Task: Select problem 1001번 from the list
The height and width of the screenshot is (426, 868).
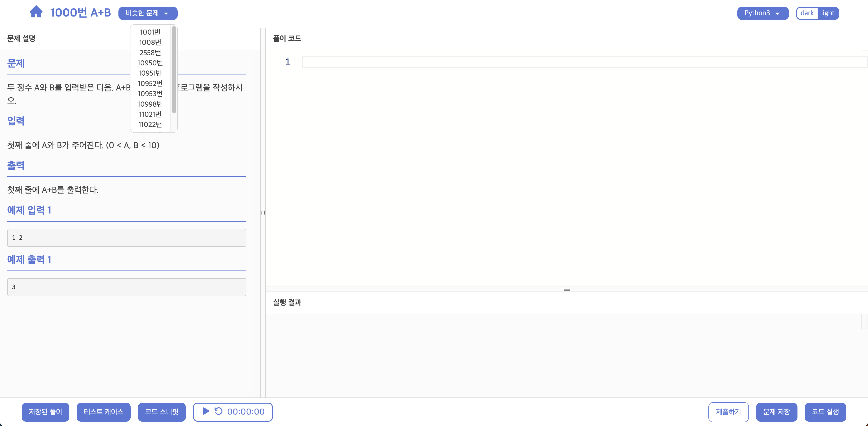Action: [x=150, y=32]
